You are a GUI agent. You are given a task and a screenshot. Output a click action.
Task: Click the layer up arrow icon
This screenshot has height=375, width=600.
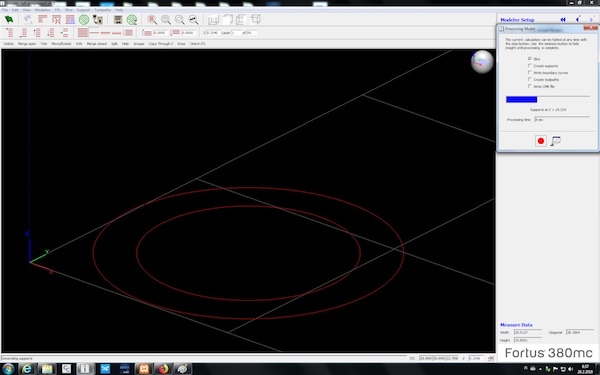(x=37, y=33)
